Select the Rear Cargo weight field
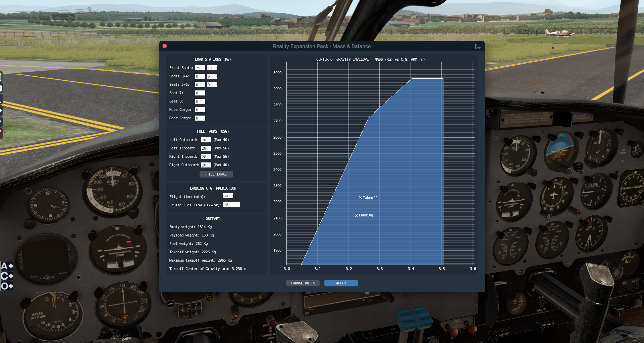The height and width of the screenshot is (343, 644). tap(200, 118)
